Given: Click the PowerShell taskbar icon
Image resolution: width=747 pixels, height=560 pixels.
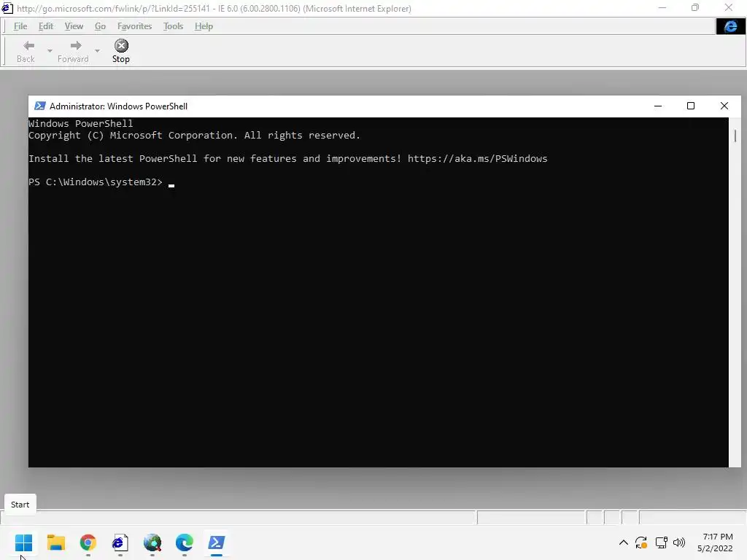Looking at the screenshot, I should coord(216,542).
